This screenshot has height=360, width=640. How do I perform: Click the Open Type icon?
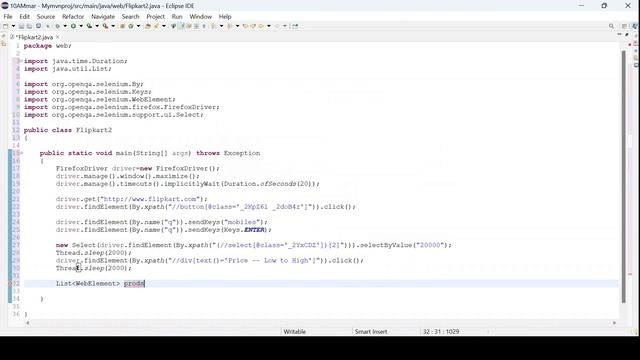click(148, 26)
